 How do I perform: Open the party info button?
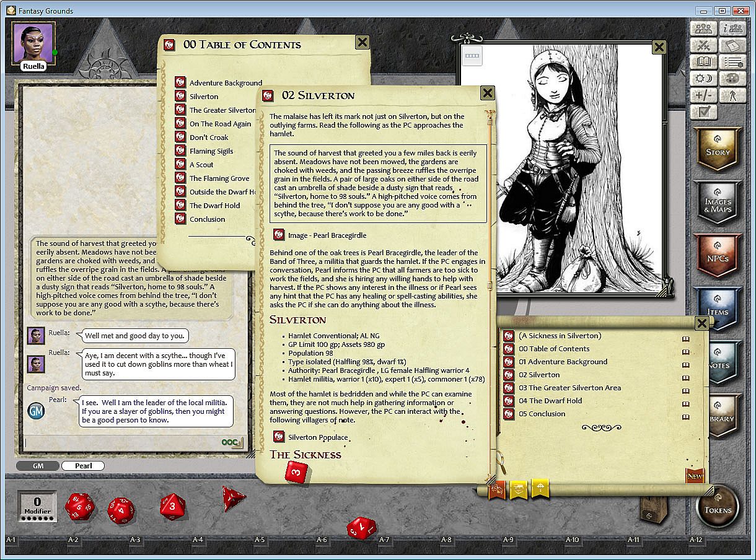pos(734,28)
